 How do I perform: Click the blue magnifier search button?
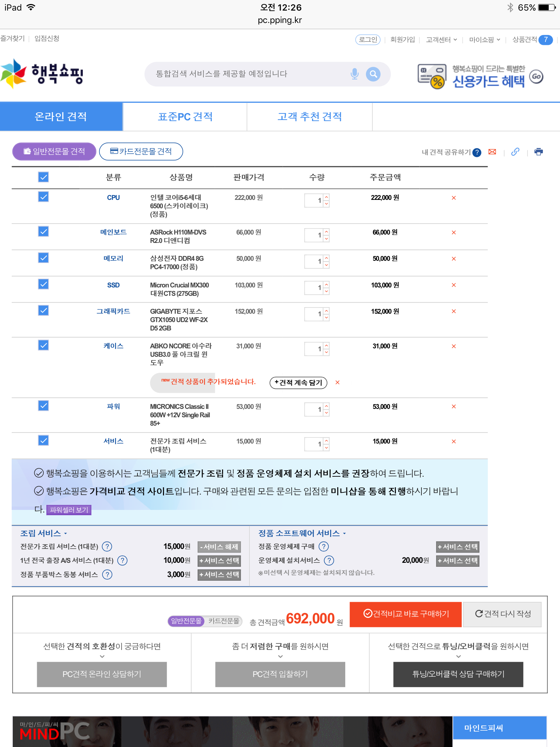click(373, 74)
